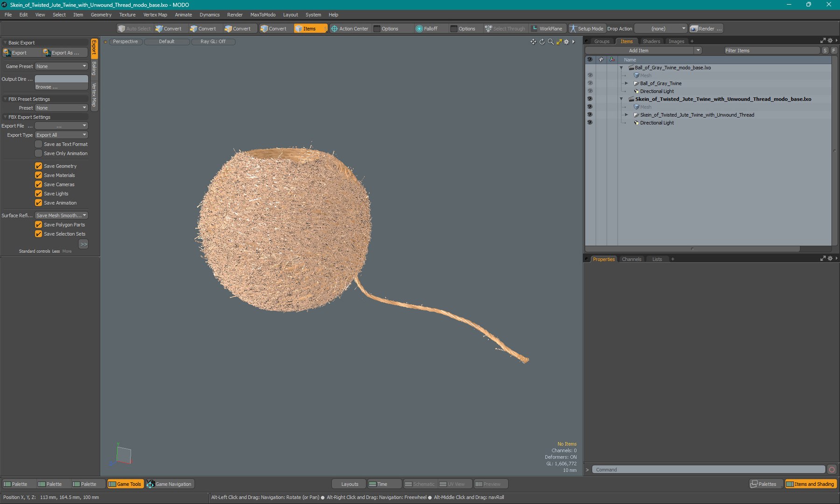Click Export As button

pos(64,53)
